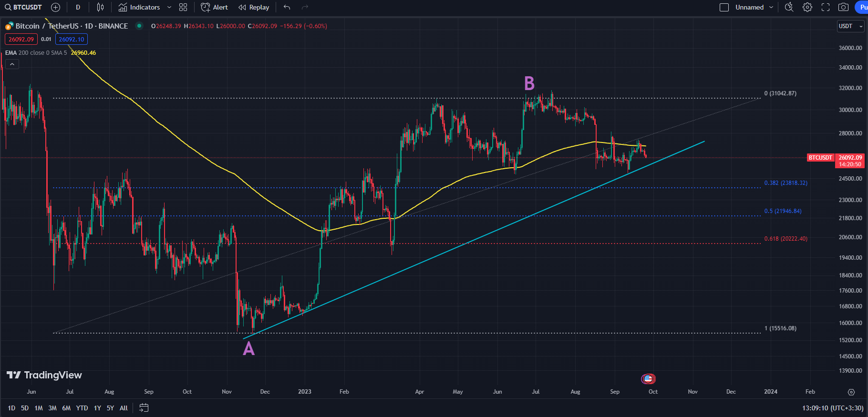Open the Indicators dialog
Screen dimensions: 868x417
pos(139,7)
